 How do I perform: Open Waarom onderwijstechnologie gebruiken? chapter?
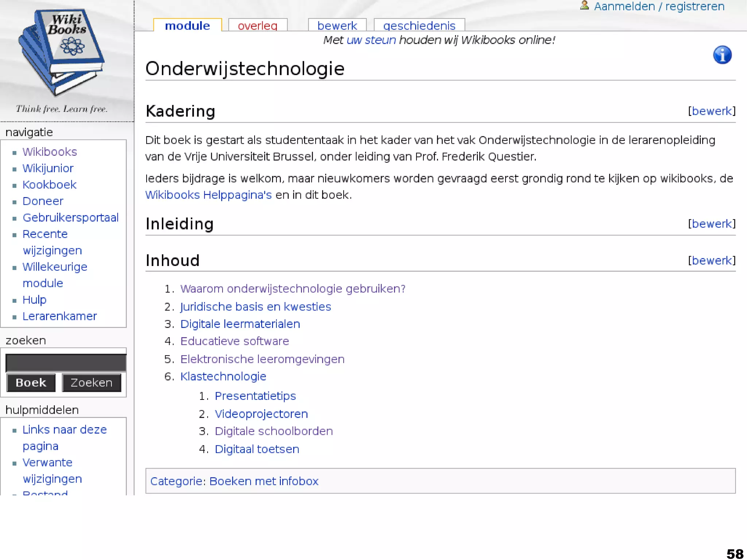click(x=293, y=289)
